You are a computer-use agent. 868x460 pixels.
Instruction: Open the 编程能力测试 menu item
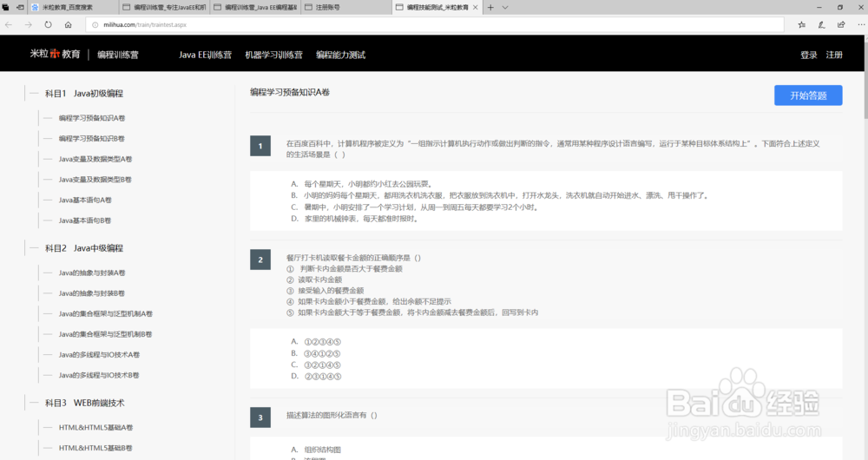point(340,55)
